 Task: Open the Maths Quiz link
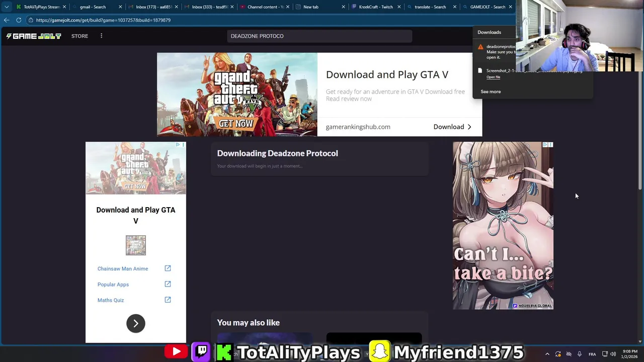(111, 300)
